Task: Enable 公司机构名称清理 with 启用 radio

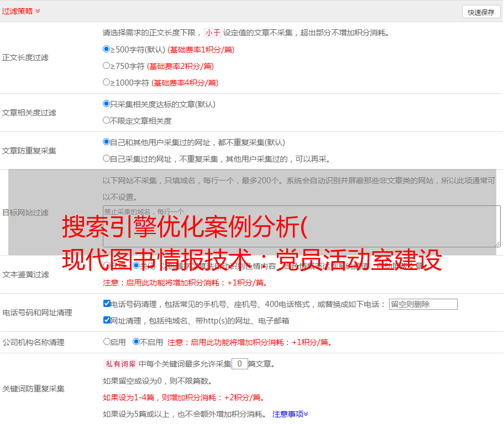Action: (107, 342)
